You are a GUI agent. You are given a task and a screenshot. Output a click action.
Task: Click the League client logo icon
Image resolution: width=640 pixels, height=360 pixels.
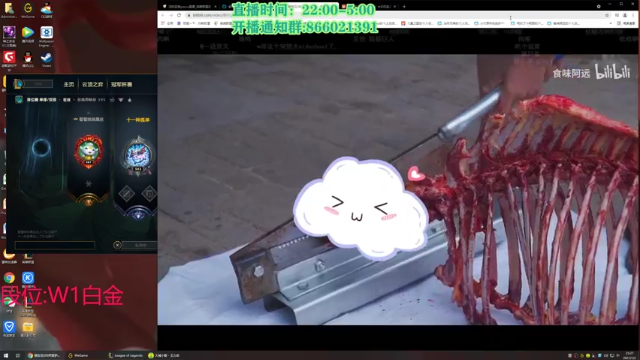[18, 84]
